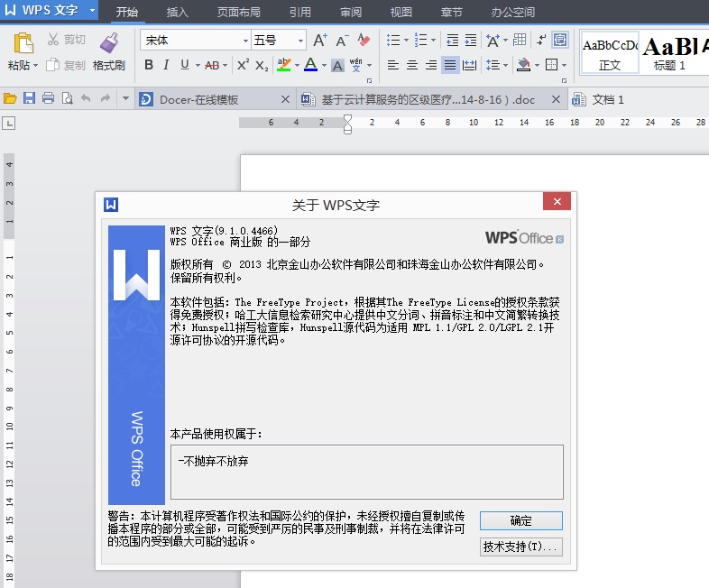Image resolution: width=709 pixels, height=588 pixels.
Task: Switch to the 引用 (References) tab
Action: coord(300,12)
